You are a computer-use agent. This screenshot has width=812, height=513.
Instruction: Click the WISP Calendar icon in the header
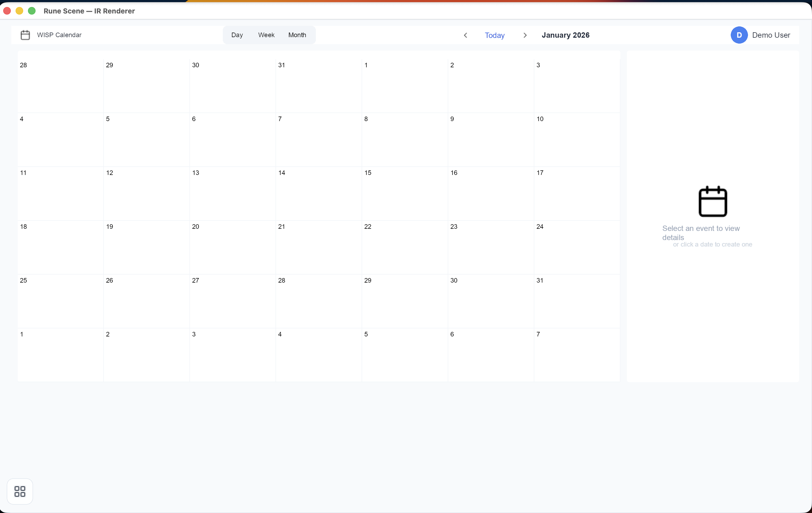25,35
